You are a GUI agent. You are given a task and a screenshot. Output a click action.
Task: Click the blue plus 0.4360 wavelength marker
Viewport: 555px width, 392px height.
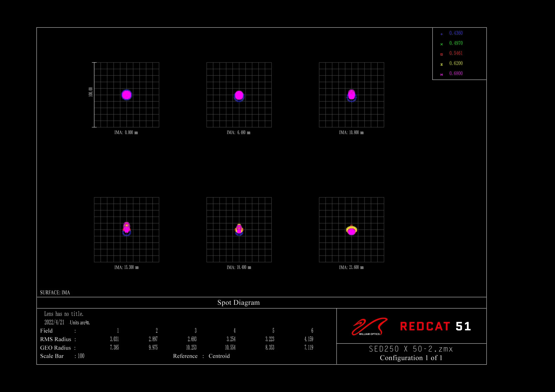click(x=442, y=34)
